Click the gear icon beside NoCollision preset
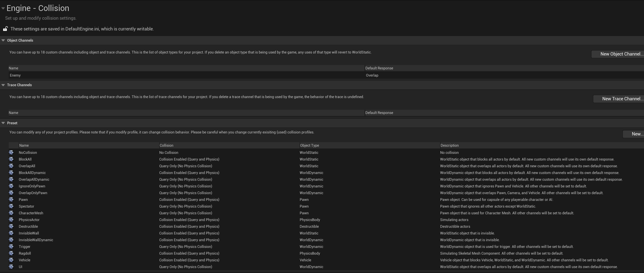This screenshot has height=273, width=644. [x=11, y=152]
